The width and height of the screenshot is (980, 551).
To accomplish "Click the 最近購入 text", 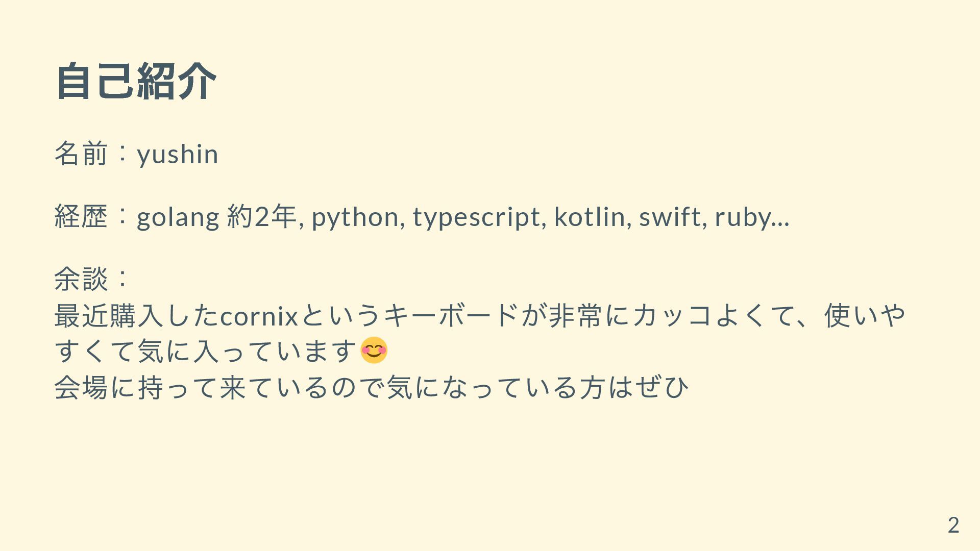I will pyautogui.click(x=109, y=315).
